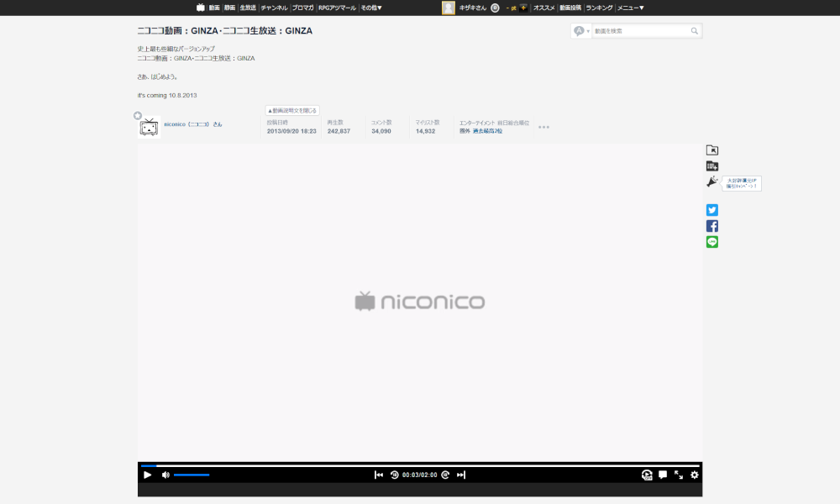Click the nicoad party popper icon
840x504 pixels.
pyautogui.click(x=712, y=181)
